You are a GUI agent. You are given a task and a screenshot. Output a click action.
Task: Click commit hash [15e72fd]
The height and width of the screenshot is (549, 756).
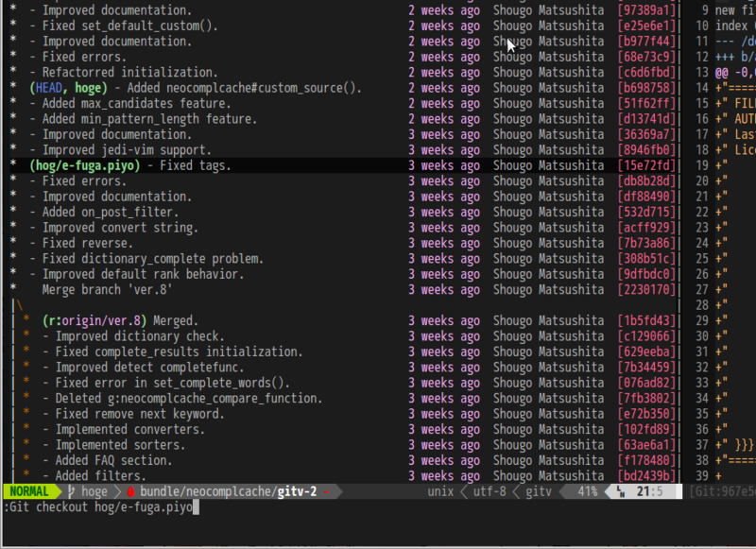point(646,165)
